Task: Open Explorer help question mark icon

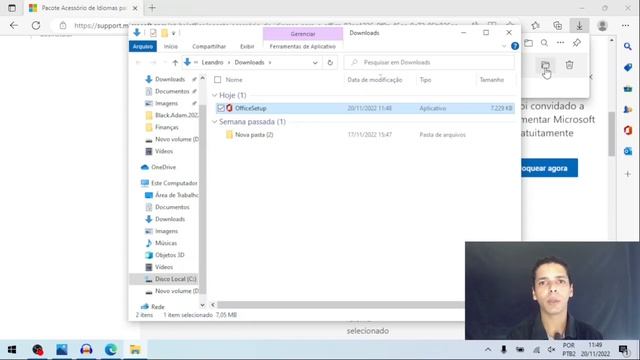Action: [515, 46]
